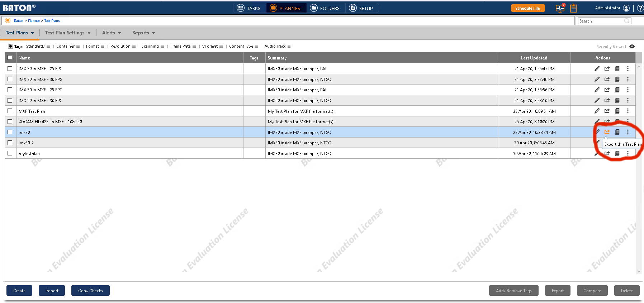The image size is (644, 303).
Task: Click the copy icon for MXF Test Plan row
Action: click(617, 111)
